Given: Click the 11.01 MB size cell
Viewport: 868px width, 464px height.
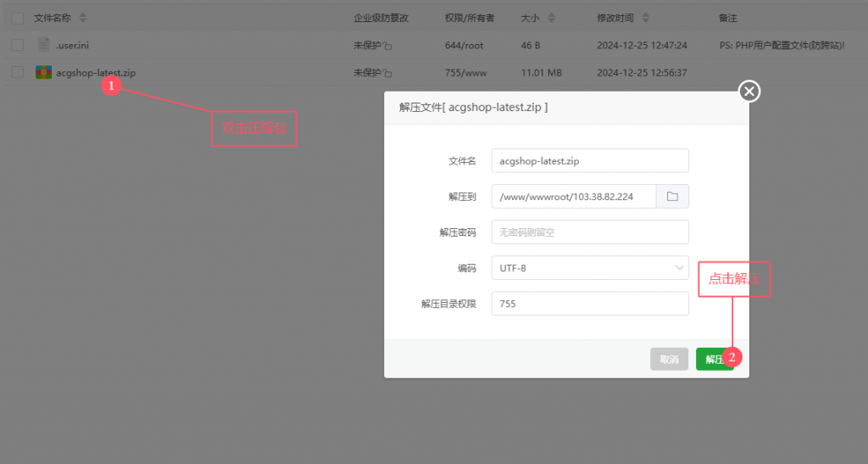Looking at the screenshot, I should point(542,73).
